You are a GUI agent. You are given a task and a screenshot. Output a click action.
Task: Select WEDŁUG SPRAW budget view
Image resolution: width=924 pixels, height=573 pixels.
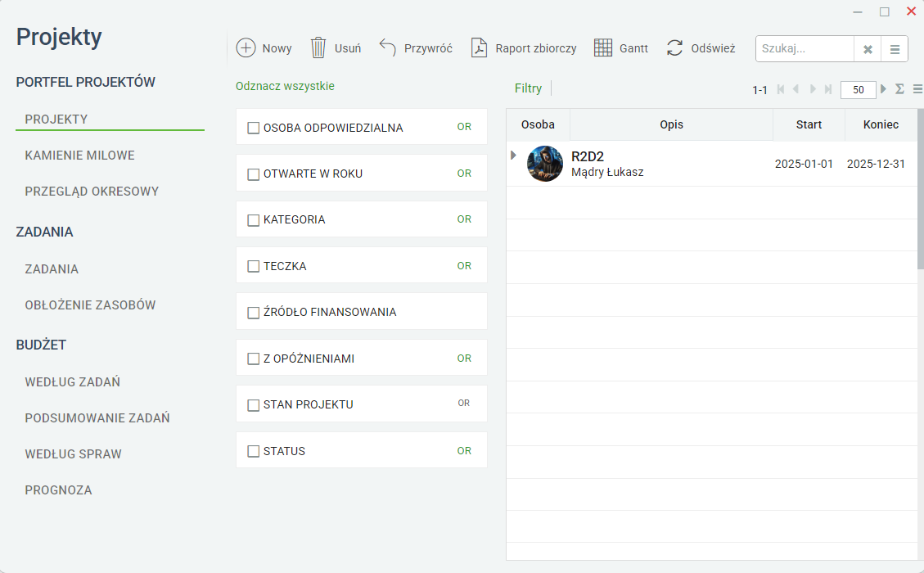(x=73, y=454)
